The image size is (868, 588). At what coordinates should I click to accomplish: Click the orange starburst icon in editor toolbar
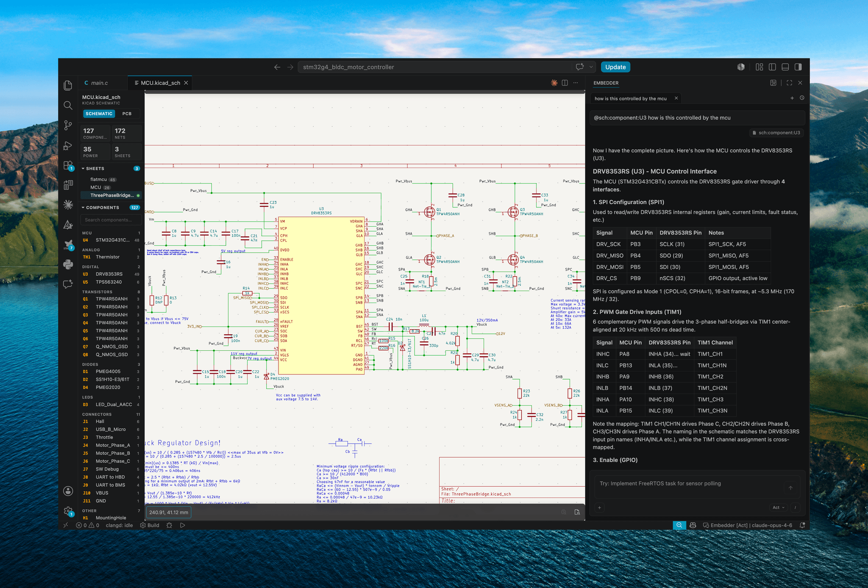coord(554,83)
